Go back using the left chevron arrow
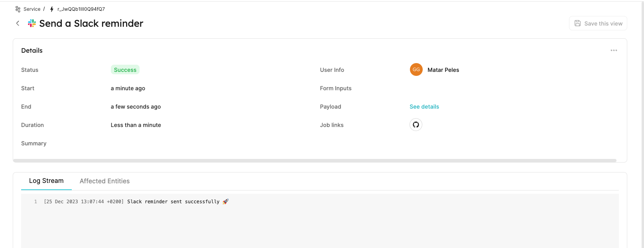Screen dimensions: 644x248 [18, 24]
